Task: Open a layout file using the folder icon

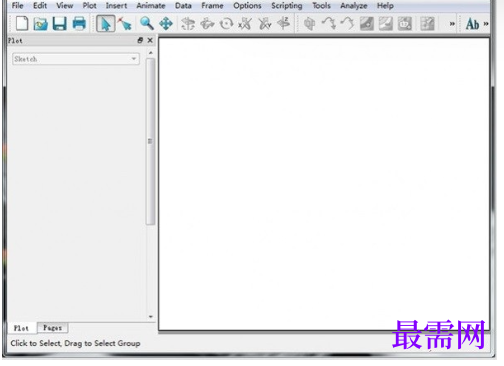Action: point(41,24)
